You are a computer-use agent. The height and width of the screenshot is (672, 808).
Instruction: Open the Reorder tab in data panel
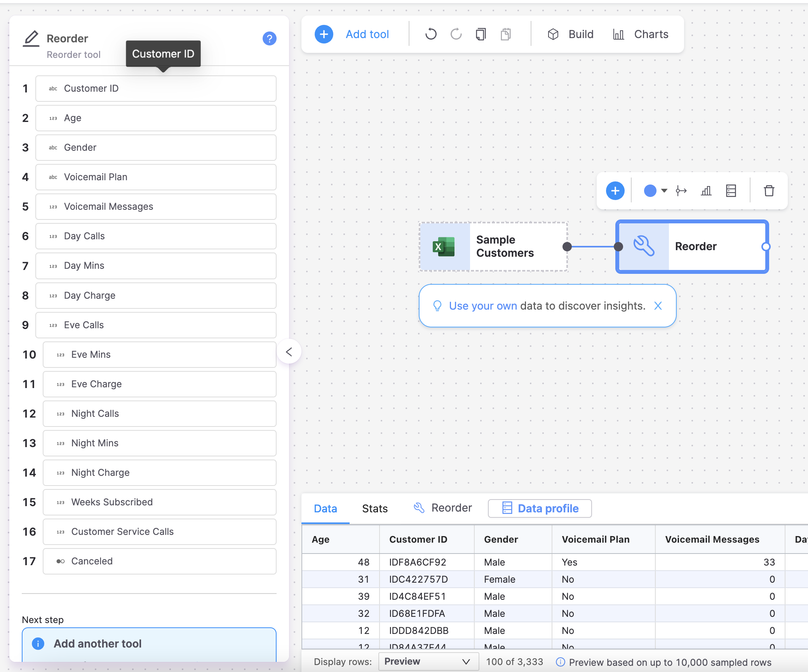(x=443, y=508)
